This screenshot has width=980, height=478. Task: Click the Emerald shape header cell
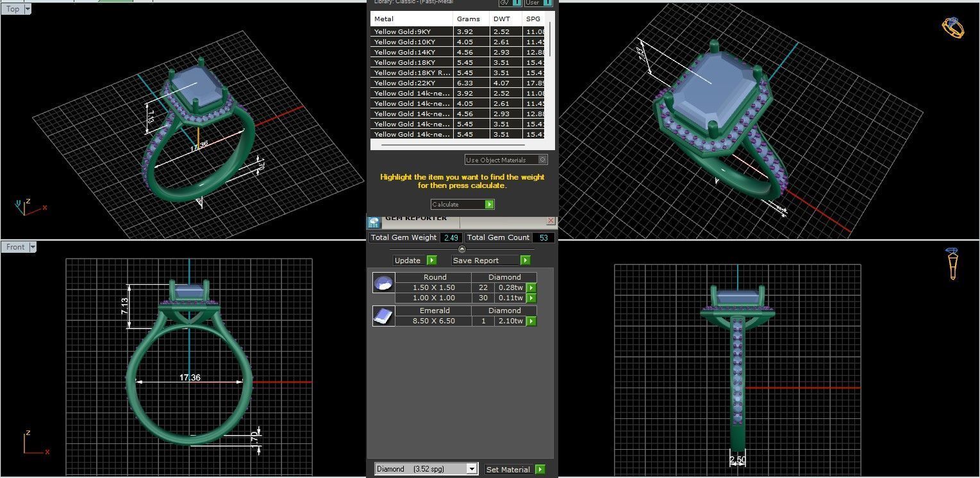(x=433, y=311)
